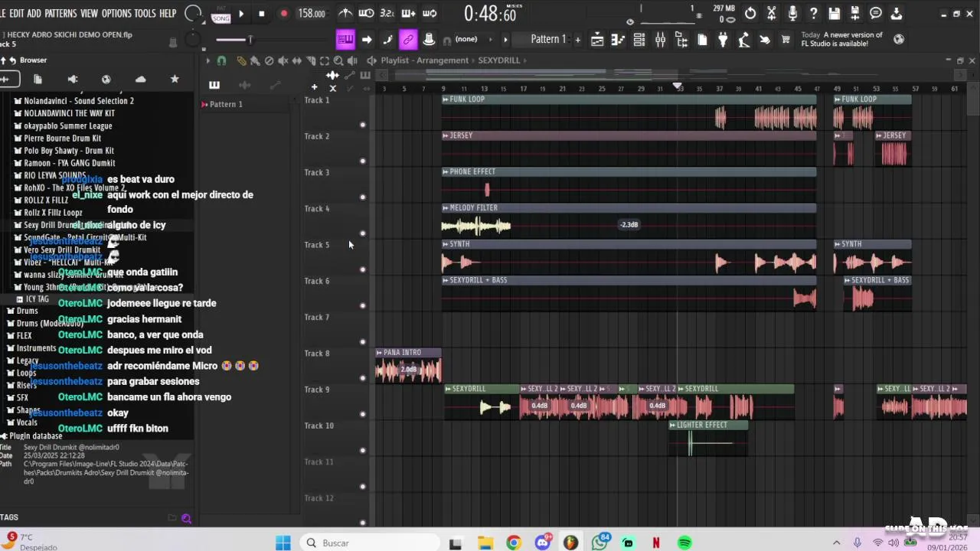Toggle typing keyboard to piano
This screenshot has width=980, height=551.
point(345,40)
